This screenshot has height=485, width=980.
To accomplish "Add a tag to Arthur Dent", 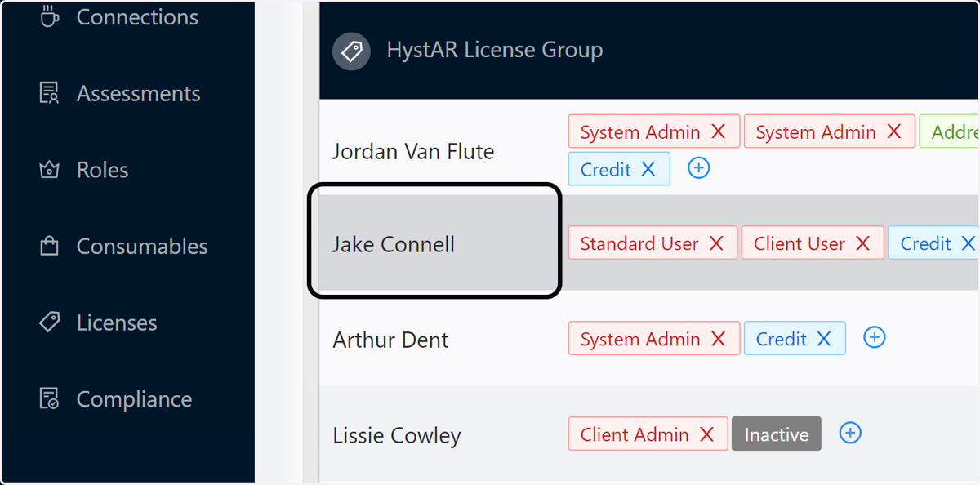I will coord(875,337).
